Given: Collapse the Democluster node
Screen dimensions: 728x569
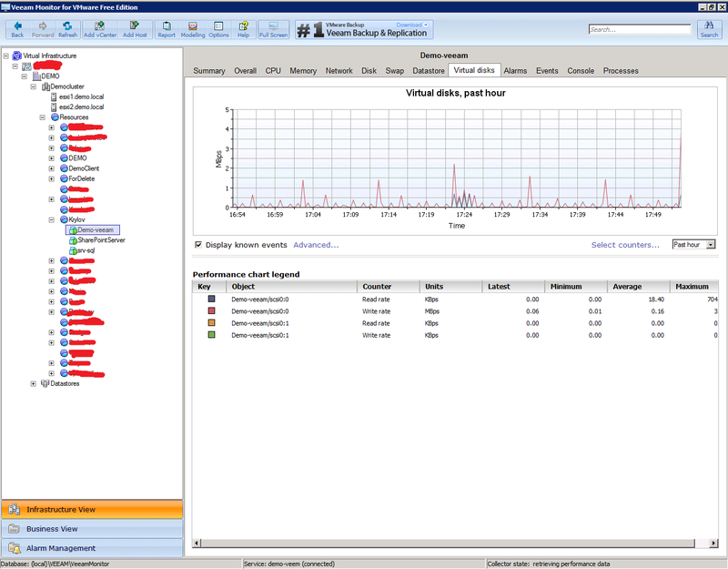Looking at the screenshot, I should [x=34, y=86].
